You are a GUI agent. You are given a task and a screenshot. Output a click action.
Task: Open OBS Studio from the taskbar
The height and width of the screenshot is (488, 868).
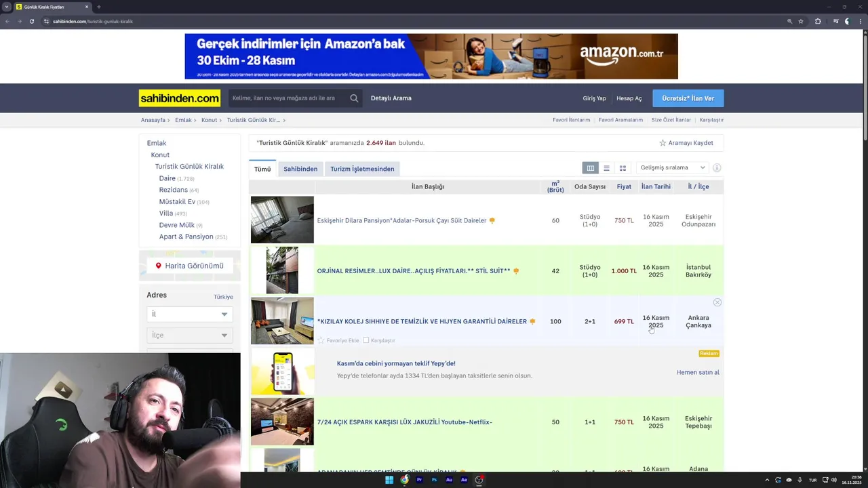click(x=479, y=480)
